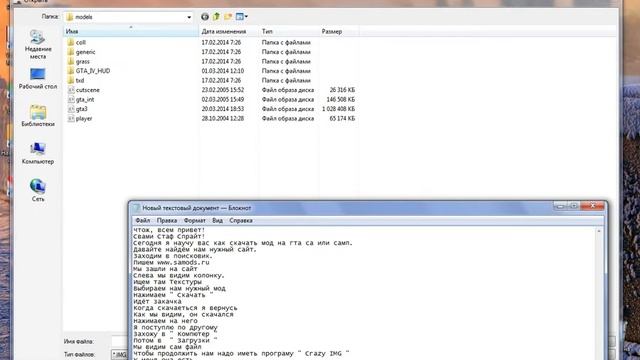
Task: Select the gta3 disk image file icon
Action: pyautogui.click(x=71, y=109)
